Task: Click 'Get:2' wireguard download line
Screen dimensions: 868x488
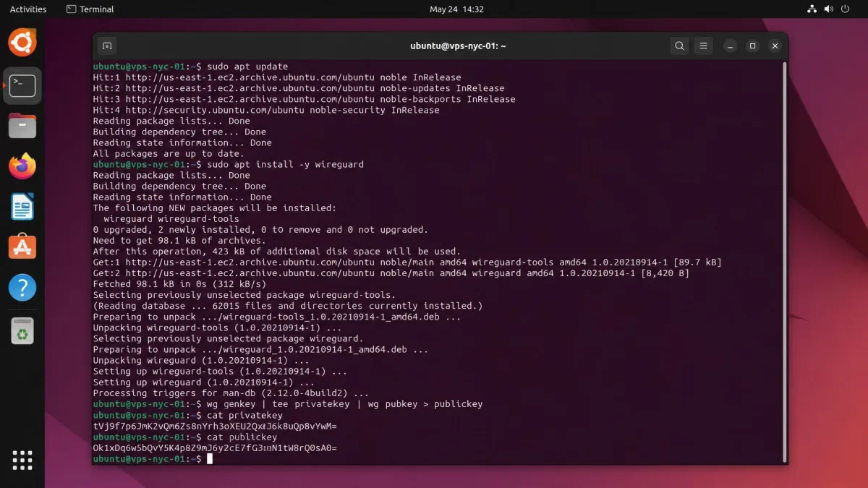Action: pyautogui.click(x=391, y=273)
